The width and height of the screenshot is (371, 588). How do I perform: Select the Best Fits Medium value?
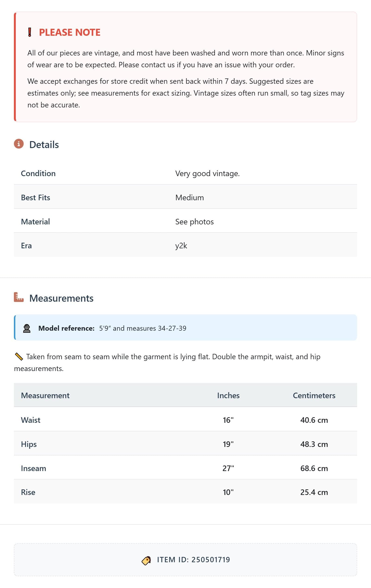tap(189, 197)
